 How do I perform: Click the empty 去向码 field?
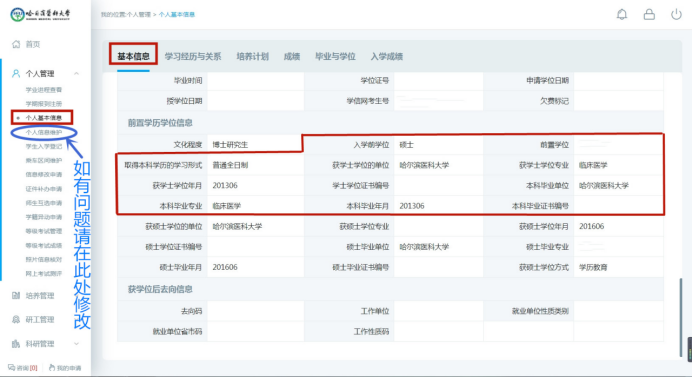point(255,311)
